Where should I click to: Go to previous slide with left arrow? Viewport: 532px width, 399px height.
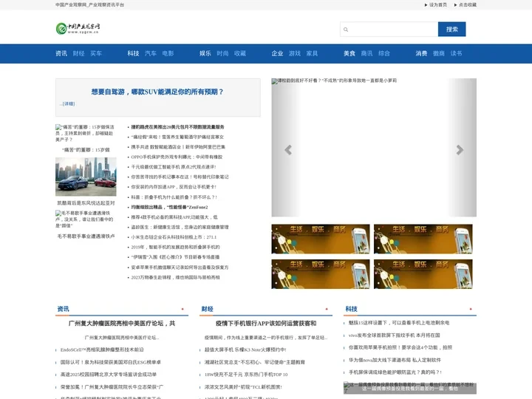pyautogui.click(x=288, y=149)
